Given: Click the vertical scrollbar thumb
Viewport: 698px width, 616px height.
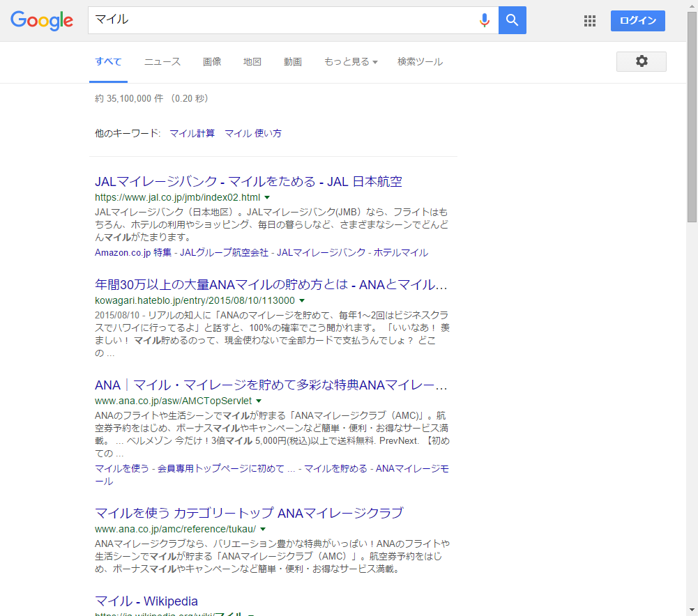Looking at the screenshot, I should tap(692, 116).
